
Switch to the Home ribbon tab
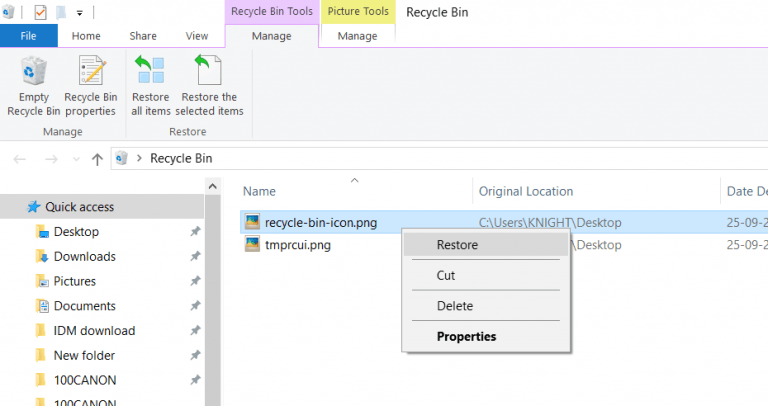(86, 36)
